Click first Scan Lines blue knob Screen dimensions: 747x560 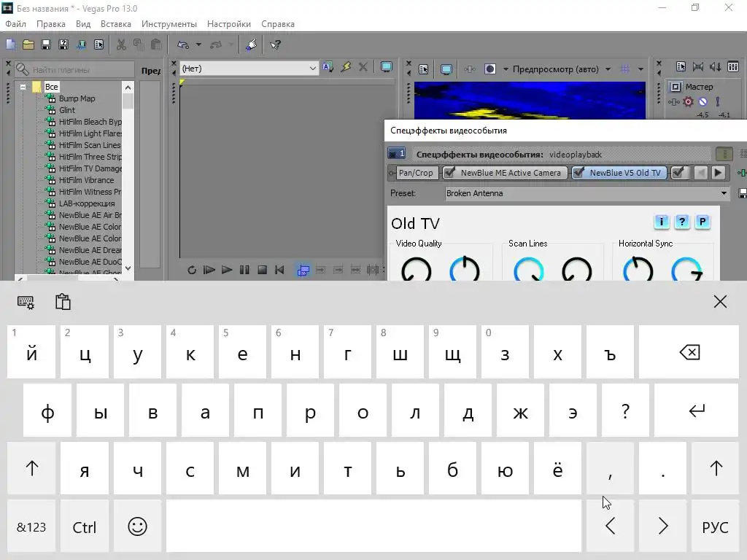[529, 270]
